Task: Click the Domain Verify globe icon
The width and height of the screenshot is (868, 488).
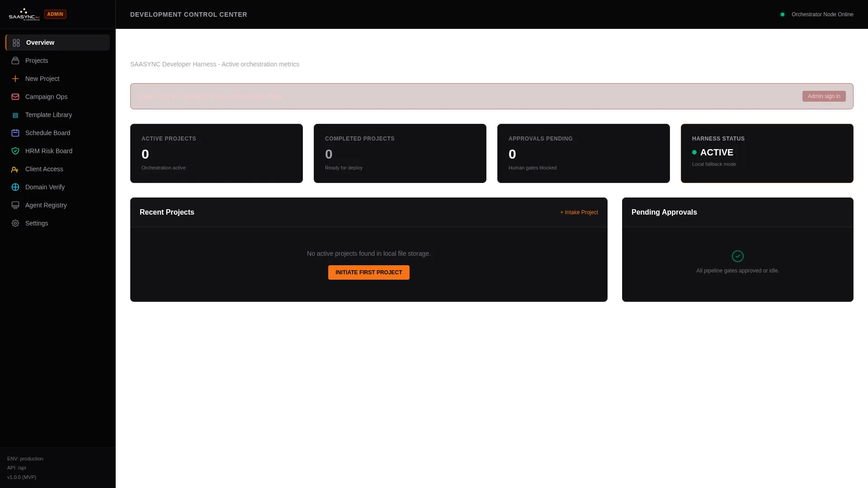Action: tap(15, 187)
